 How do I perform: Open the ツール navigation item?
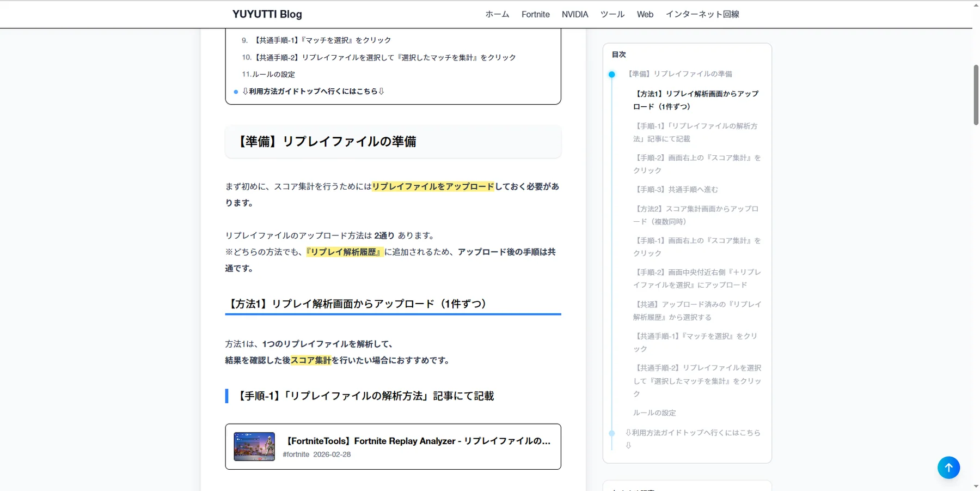tap(612, 14)
